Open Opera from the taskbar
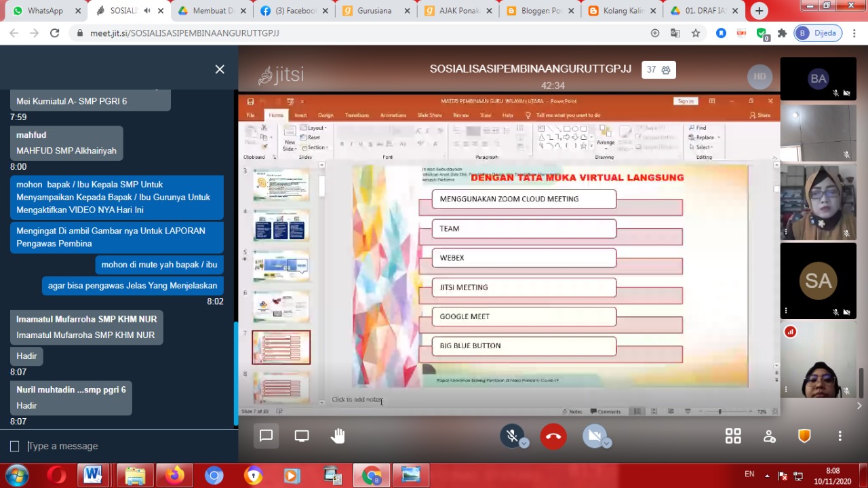This screenshot has height=488, width=868. [x=56, y=475]
